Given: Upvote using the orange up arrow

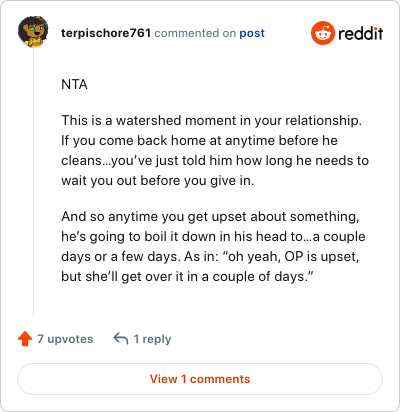Looking at the screenshot, I should pyautogui.click(x=25, y=339).
